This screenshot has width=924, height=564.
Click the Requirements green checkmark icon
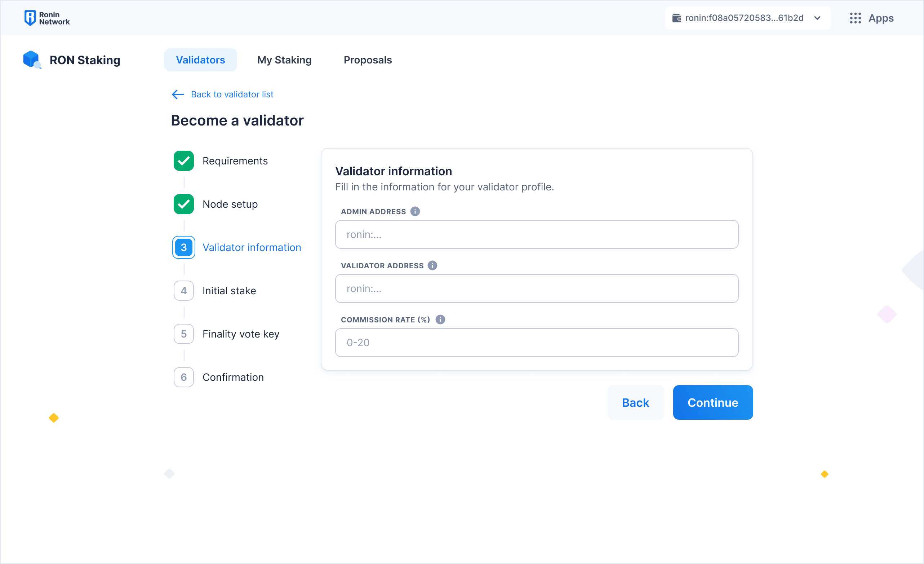pyautogui.click(x=184, y=161)
